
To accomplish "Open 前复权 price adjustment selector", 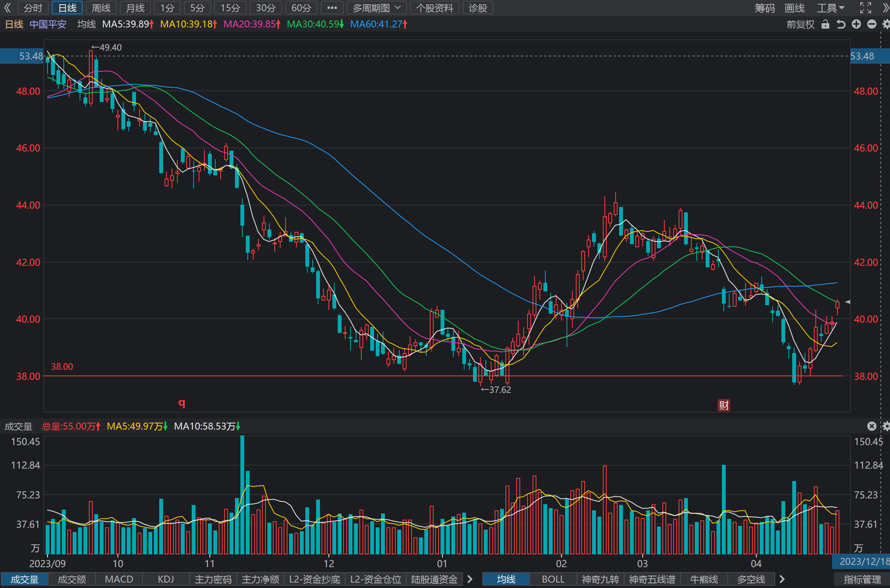I will click(800, 24).
